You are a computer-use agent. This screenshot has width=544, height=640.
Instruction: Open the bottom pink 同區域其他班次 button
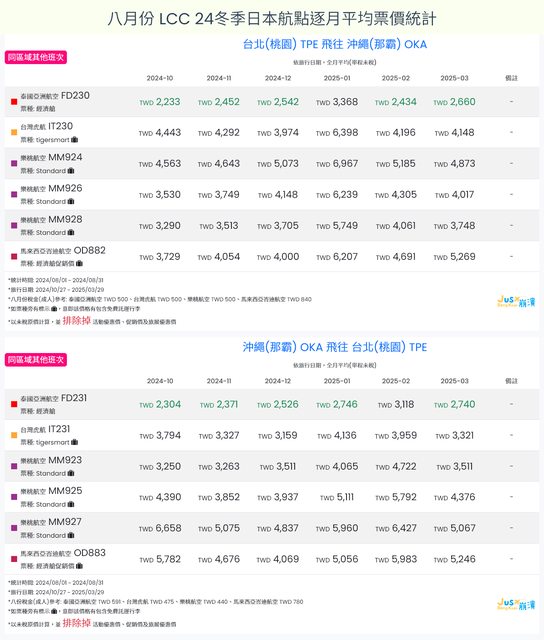coord(36,360)
